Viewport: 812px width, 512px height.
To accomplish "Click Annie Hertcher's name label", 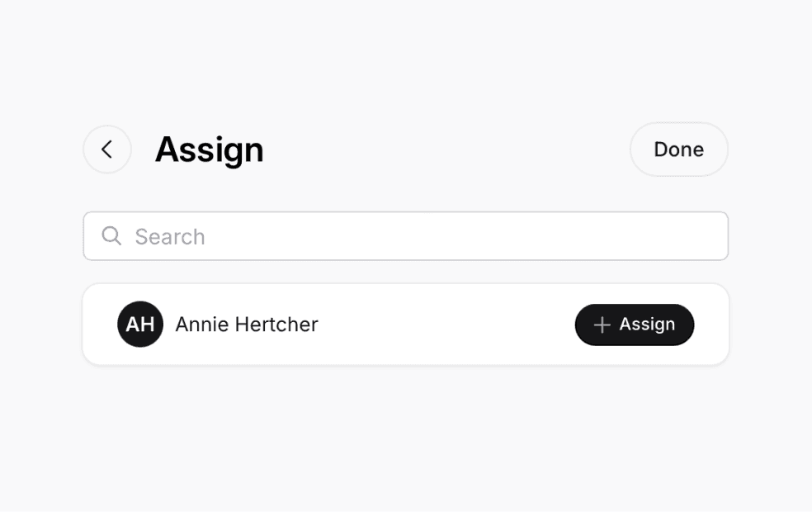I will (x=245, y=325).
